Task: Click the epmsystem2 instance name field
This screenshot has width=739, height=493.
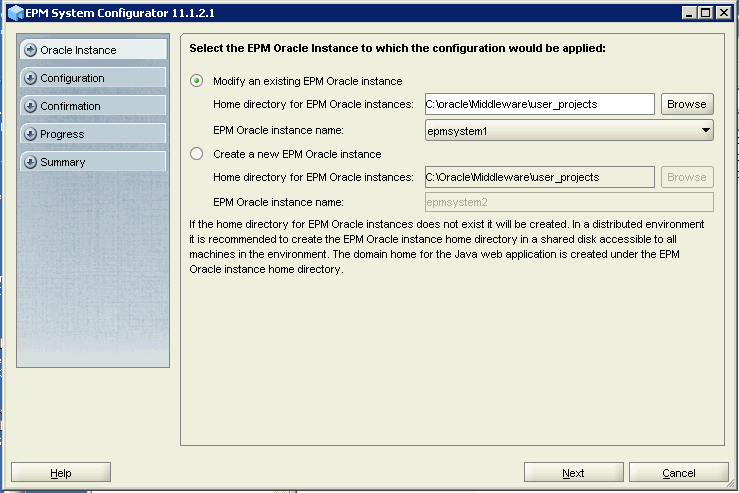Action: pos(569,202)
